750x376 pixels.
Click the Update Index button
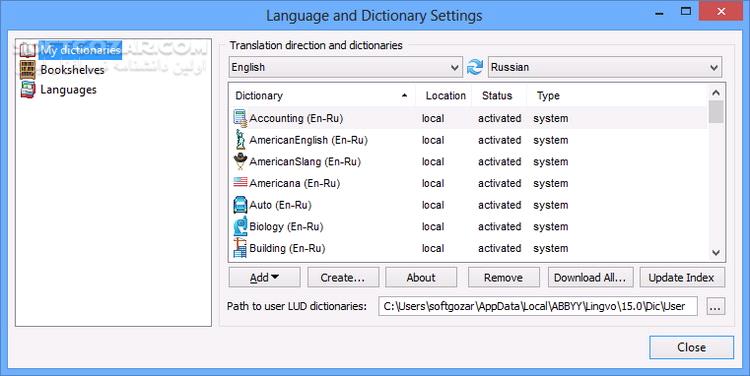682,277
